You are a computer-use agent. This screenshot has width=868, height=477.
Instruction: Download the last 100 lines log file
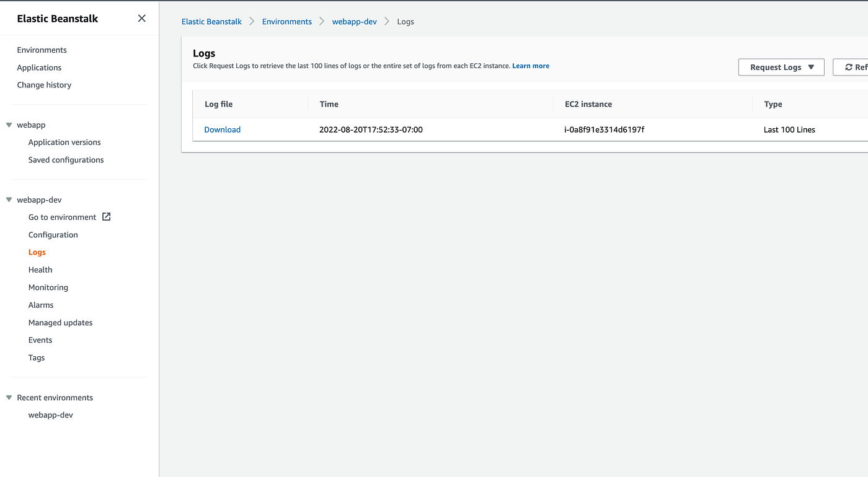tap(222, 129)
